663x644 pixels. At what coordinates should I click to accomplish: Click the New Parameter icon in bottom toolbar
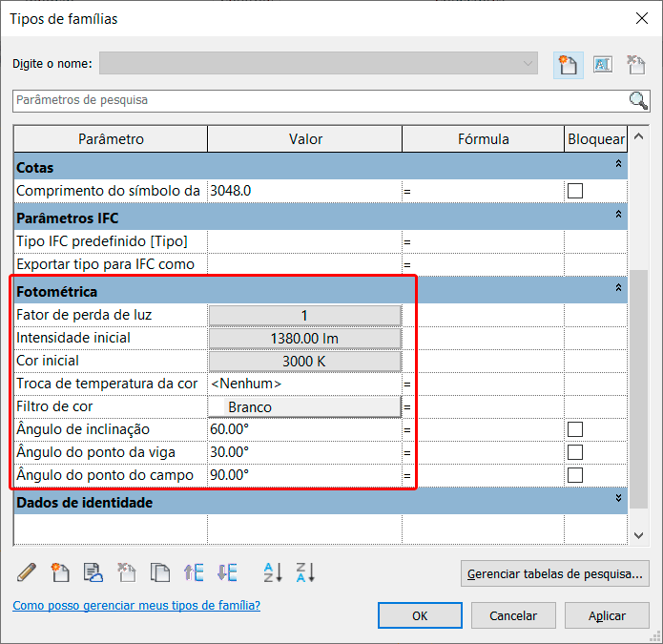60,572
